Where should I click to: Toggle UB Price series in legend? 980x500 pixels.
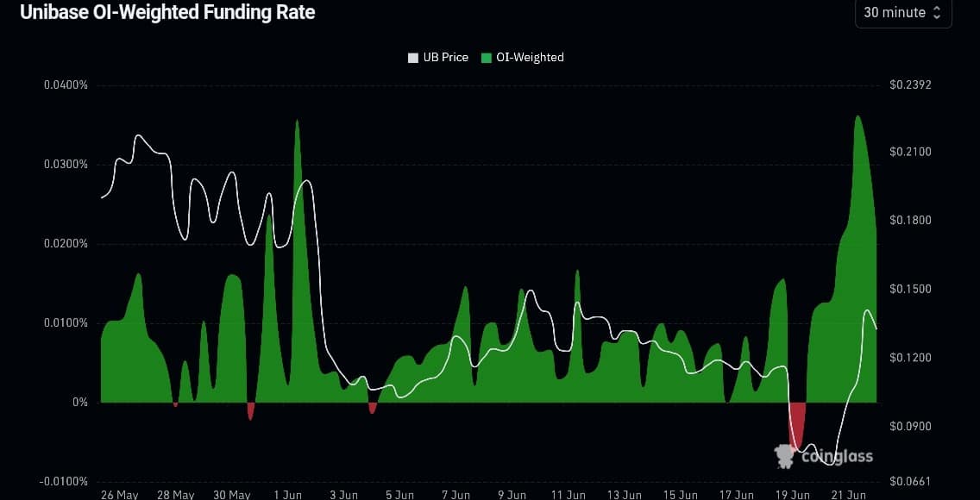coord(437,58)
